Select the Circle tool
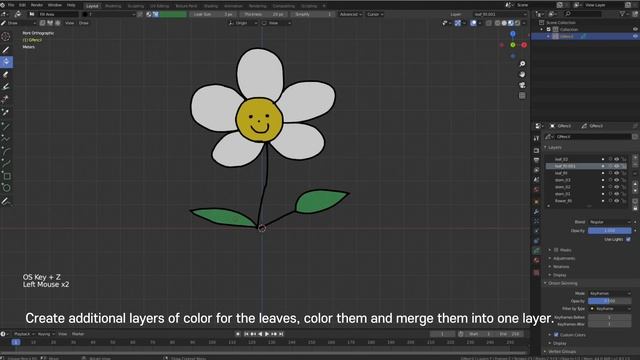The image size is (640, 360). pos(6,188)
